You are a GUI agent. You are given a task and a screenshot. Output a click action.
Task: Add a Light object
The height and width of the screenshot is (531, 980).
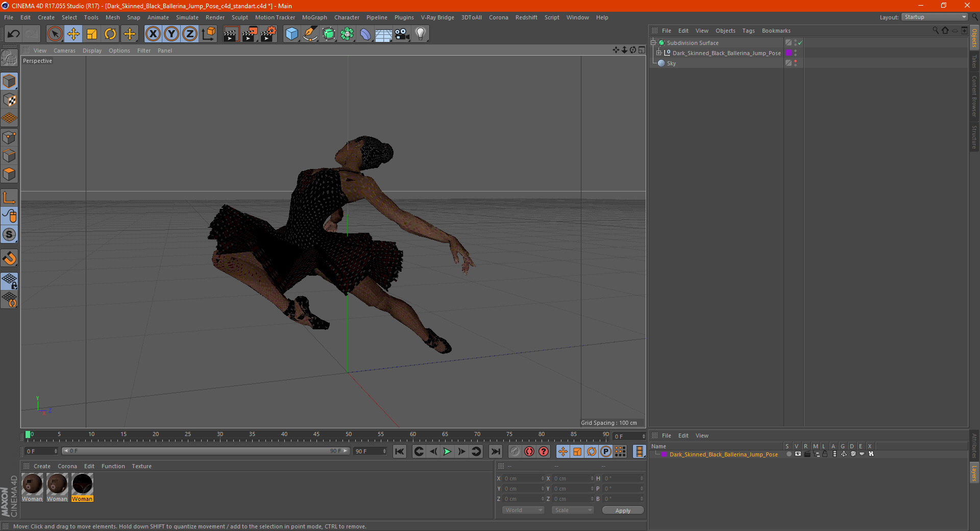(x=421, y=34)
